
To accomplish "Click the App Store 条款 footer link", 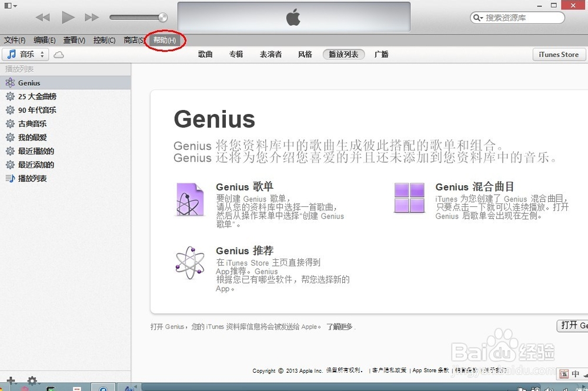I will (430, 370).
